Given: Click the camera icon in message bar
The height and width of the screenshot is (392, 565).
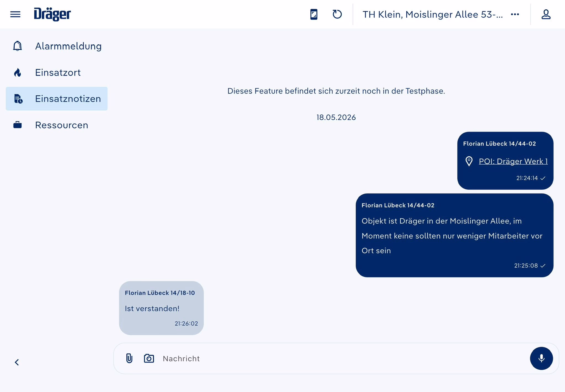Looking at the screenshot, I should click(x=149, y=358).
